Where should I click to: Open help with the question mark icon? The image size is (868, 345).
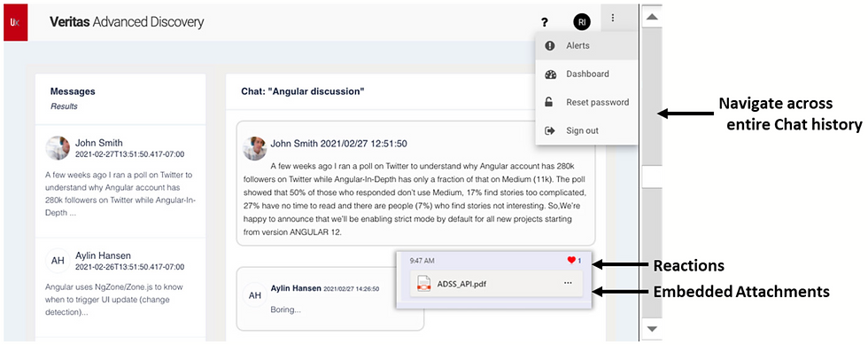pos(545,22)
